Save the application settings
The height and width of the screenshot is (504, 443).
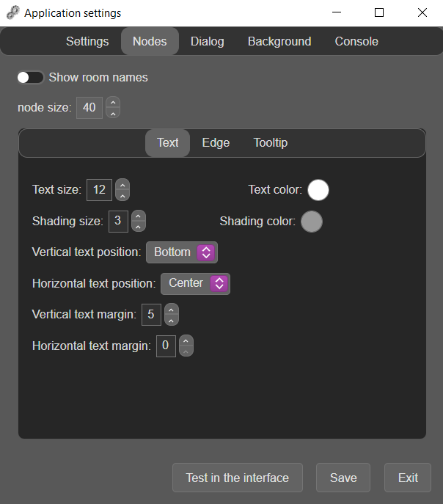[343, 478]
